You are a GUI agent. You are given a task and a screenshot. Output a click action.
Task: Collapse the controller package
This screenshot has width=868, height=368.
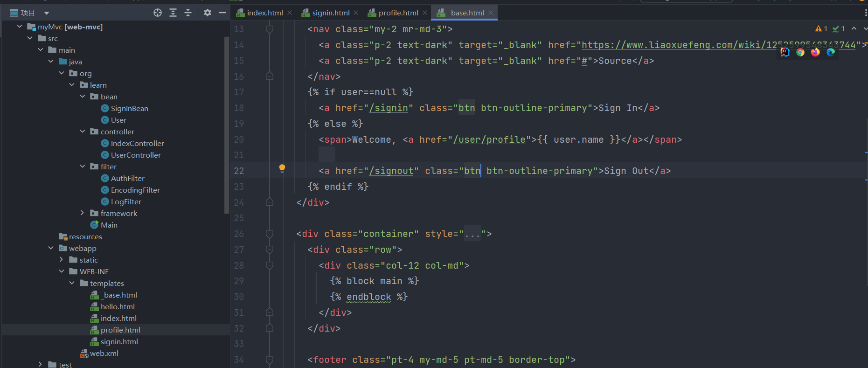pos(83,132)
